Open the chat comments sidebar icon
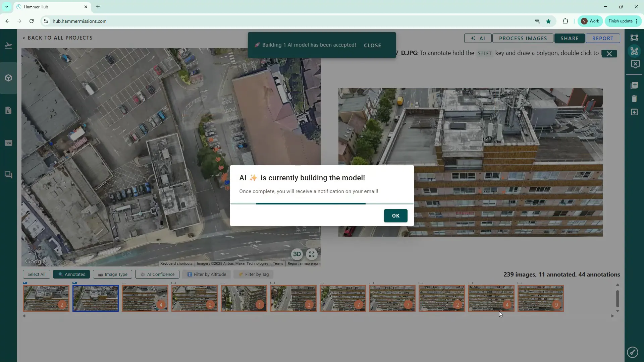This screenshot has height=362, width=644. pyautogui.click(x=8, y=175)
